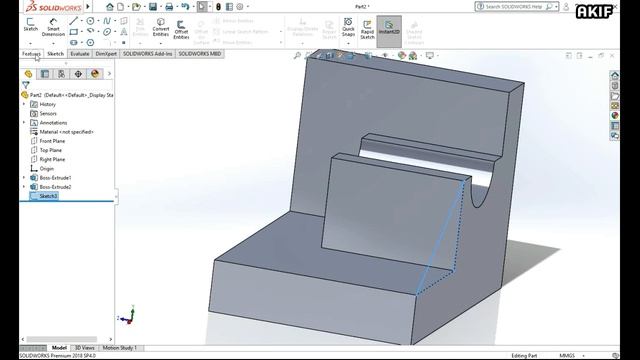Select the Corner Rectangle tool
The image size is (640, 360).
(x=73, y=31)
